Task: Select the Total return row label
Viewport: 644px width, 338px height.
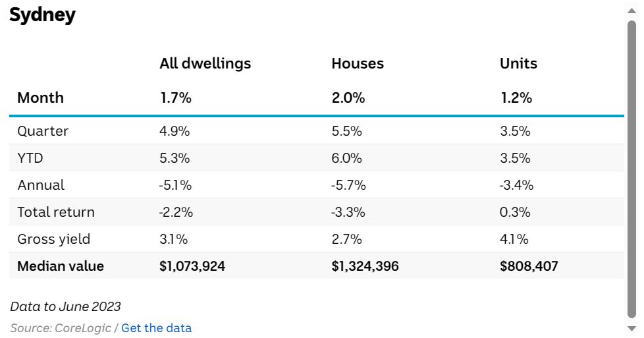Action: click(x=56, y=212)
